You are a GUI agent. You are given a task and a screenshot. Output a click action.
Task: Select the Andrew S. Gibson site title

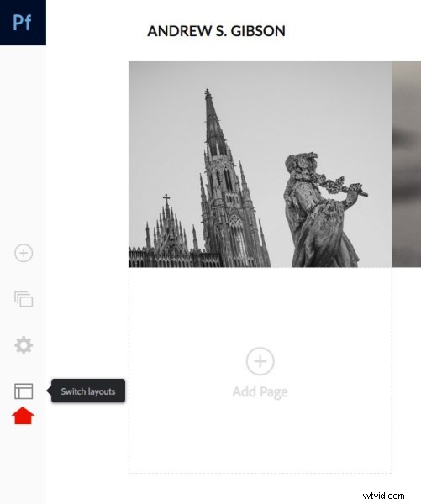(x=217, y=31)
